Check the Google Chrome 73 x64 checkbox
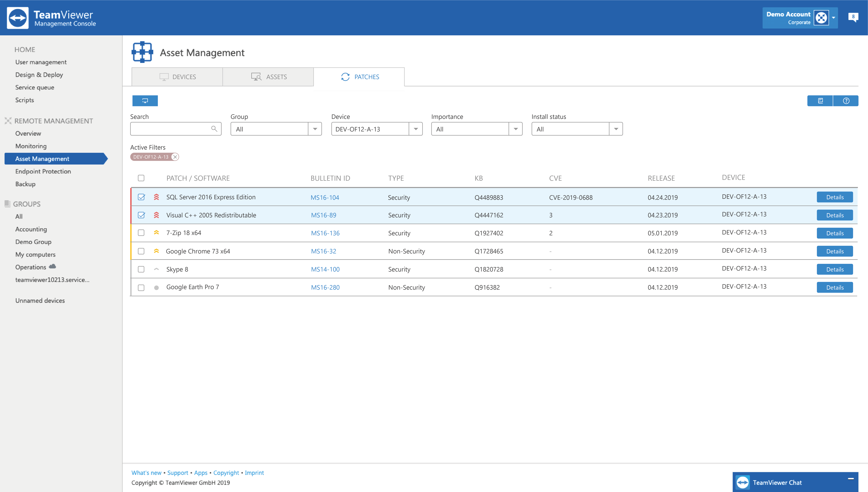Screen dimensions: 868x492 (x=141, y=251)
